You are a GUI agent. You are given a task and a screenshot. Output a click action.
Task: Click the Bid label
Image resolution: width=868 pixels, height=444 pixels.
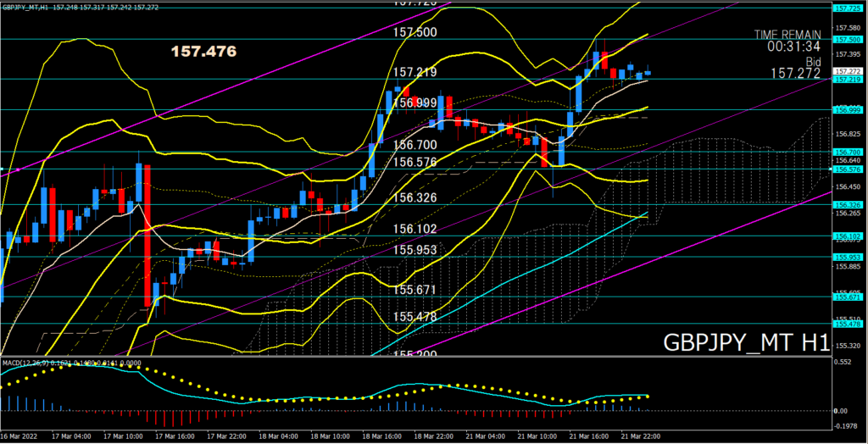coord(812,61)
